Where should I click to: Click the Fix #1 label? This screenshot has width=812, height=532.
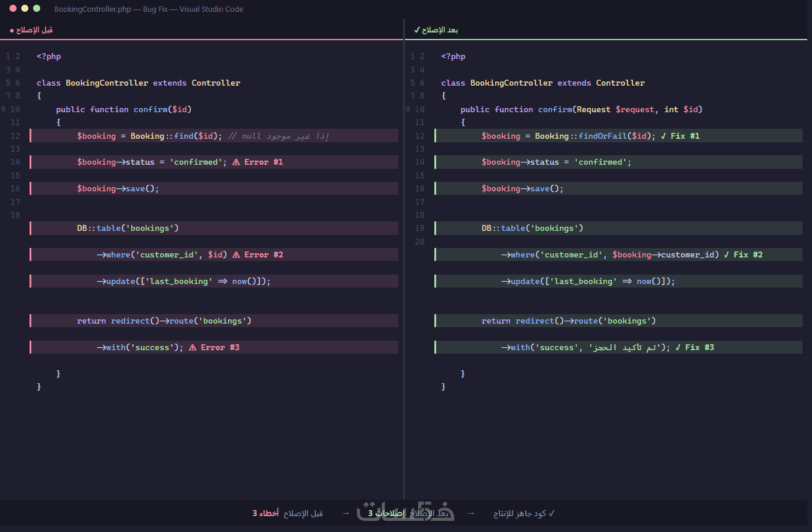click(685, 136)
